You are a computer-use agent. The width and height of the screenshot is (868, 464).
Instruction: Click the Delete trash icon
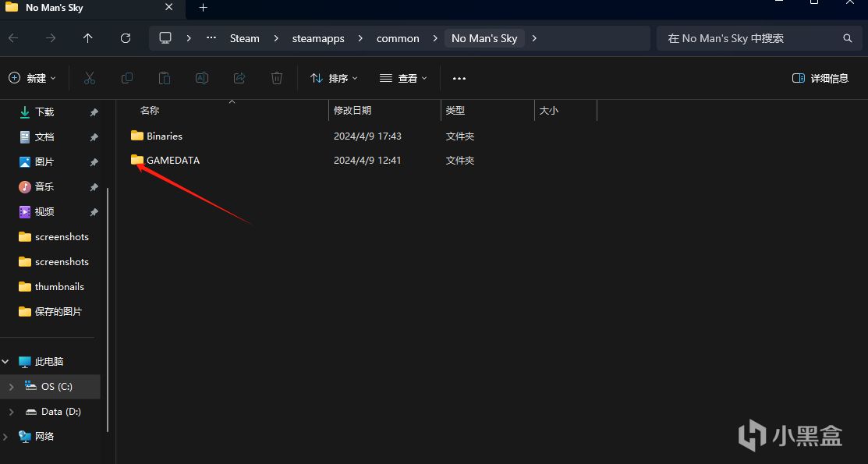[277, 78]
